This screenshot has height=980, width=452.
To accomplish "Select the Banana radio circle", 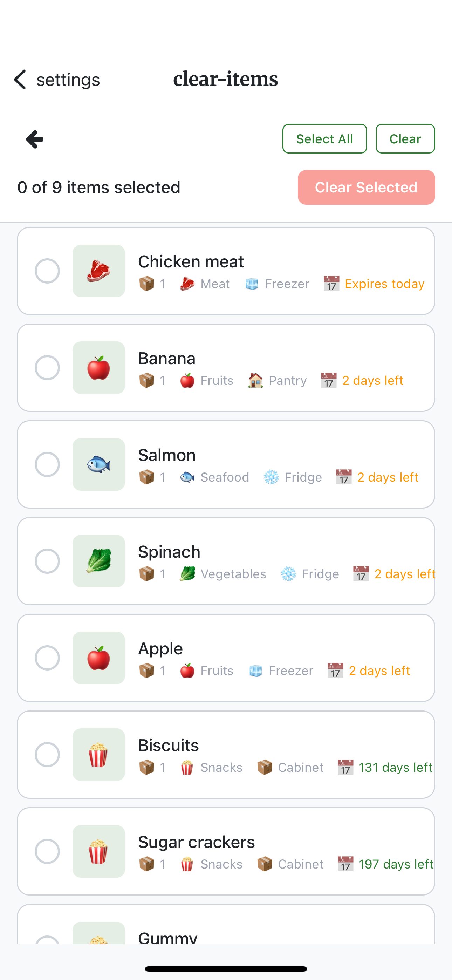I will (x=47, y=367).
